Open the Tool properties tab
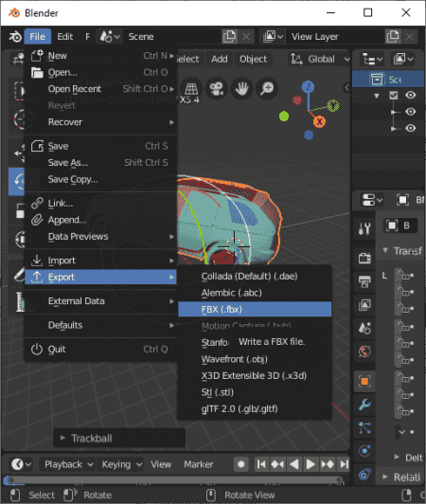Screen dimensions: 426x504 click(364, 228)
